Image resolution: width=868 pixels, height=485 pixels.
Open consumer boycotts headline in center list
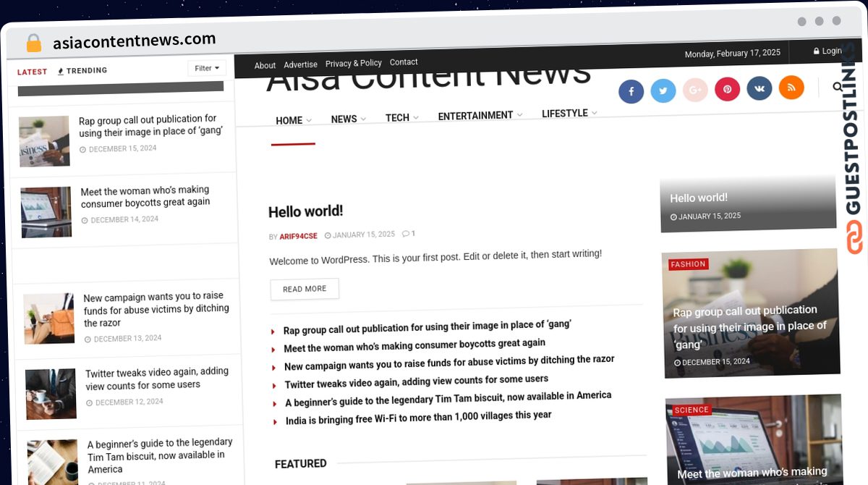pos(414,345)
